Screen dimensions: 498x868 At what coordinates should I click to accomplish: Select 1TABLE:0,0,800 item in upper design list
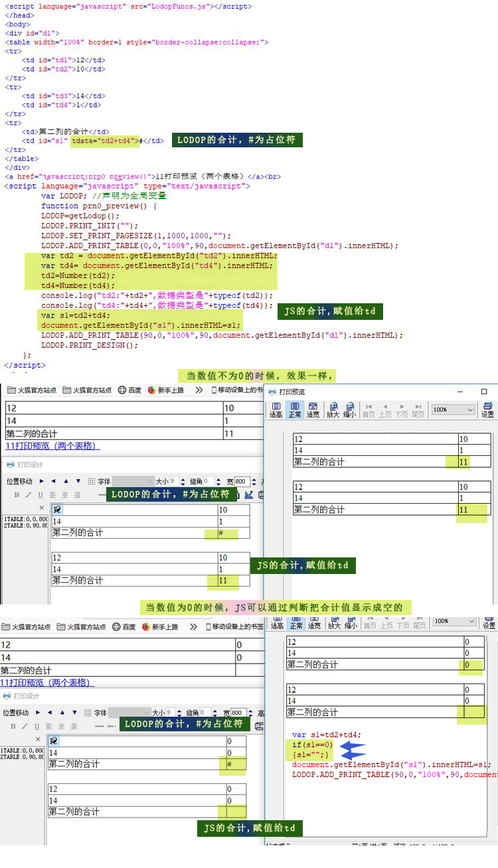[24, 519]
